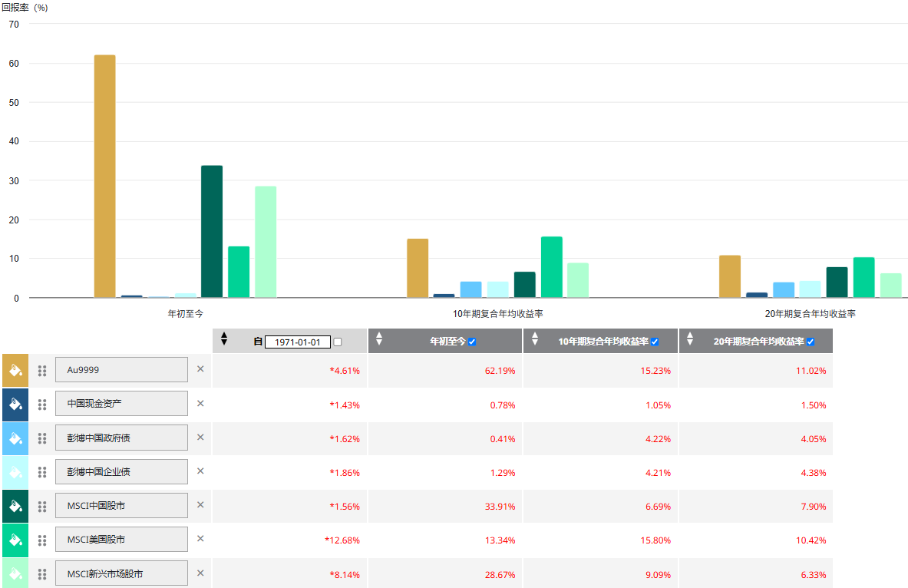Sort by the 年初至今 column arrows
This screenshot has height=588, width=908.
tap(379, 339)
